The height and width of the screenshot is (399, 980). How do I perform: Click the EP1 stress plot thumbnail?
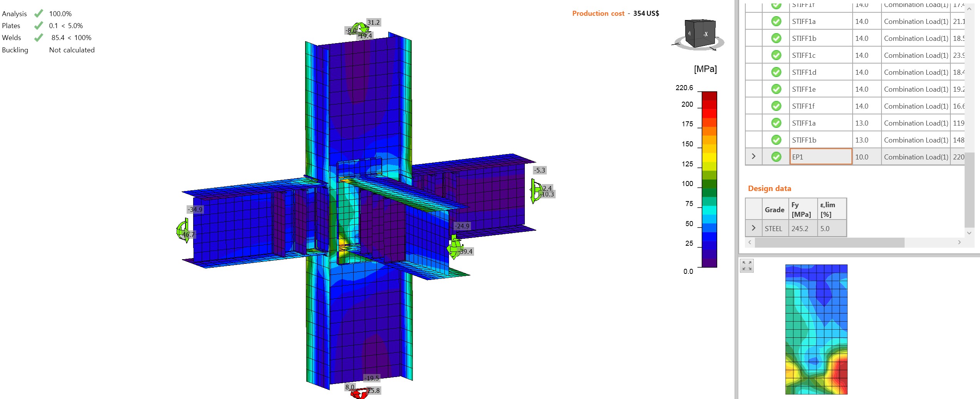pos(816,329)
